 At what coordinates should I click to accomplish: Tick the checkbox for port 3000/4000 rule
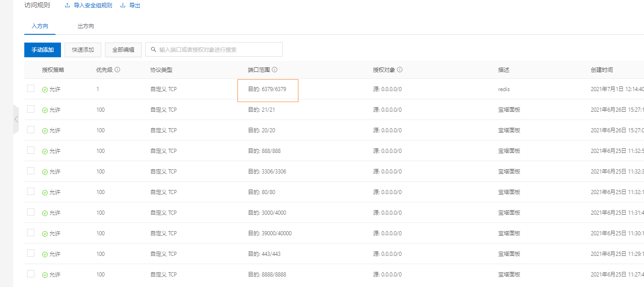pos(31,212)
